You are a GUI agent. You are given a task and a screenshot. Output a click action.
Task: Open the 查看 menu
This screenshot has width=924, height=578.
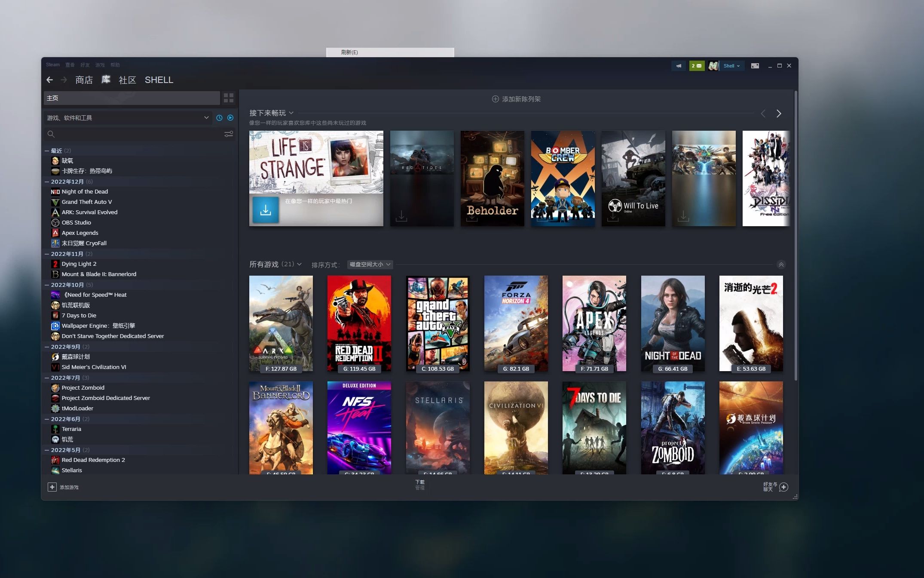70,65
